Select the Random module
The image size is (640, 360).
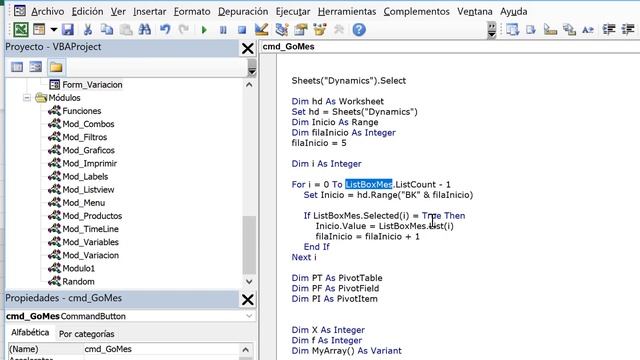(78, 282)
